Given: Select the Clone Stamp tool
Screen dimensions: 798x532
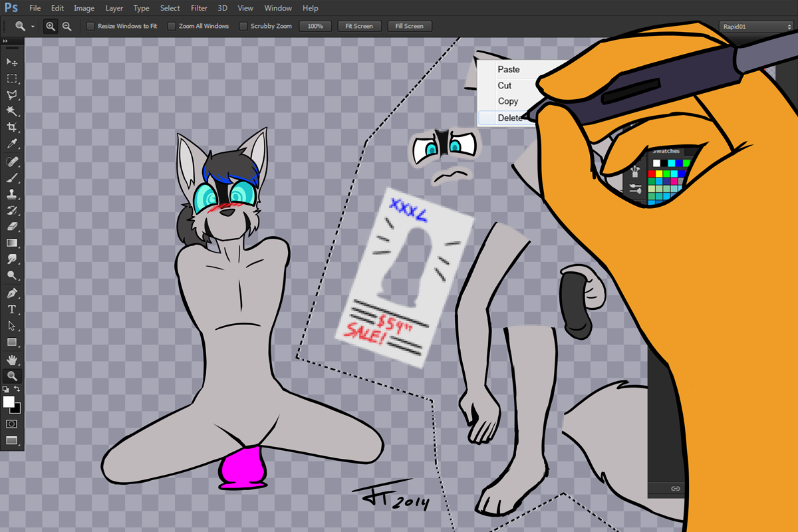Looking at the screenshot, I should [12, 194].
